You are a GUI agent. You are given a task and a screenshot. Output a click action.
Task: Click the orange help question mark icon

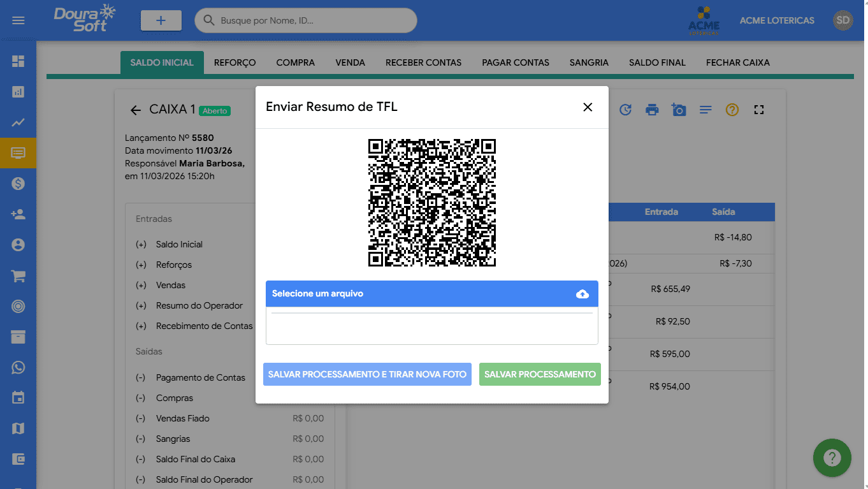pos(732,110)
